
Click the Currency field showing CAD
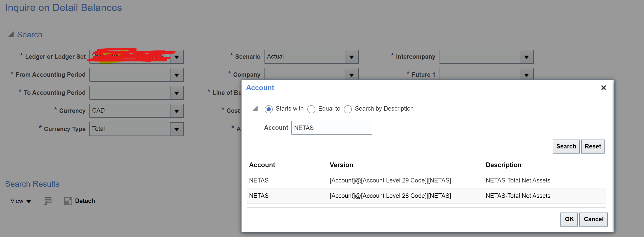[x=130, y=111]
